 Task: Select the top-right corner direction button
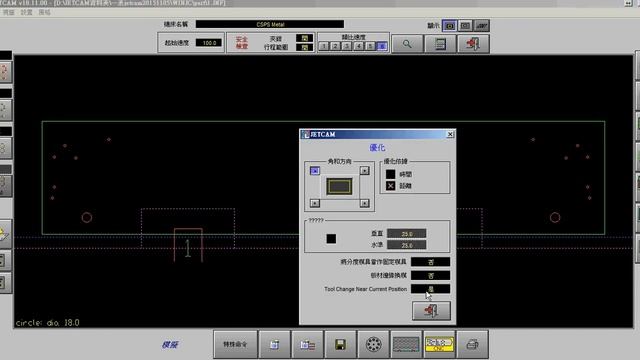pos(364,171)
